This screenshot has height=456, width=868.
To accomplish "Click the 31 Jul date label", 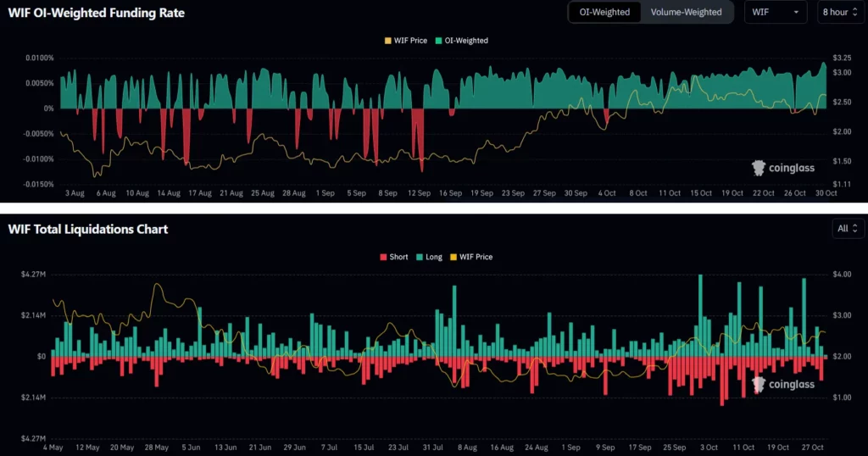I will tap(433, 448).
